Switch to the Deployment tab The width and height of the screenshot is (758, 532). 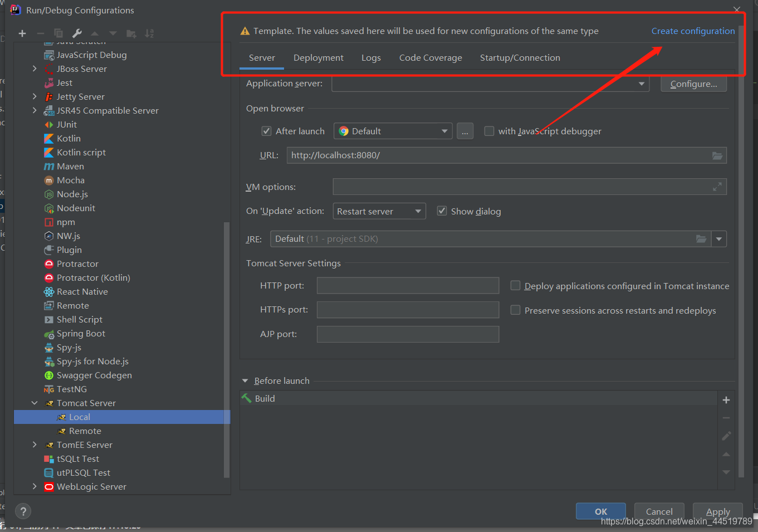click(x=319, y=58)
